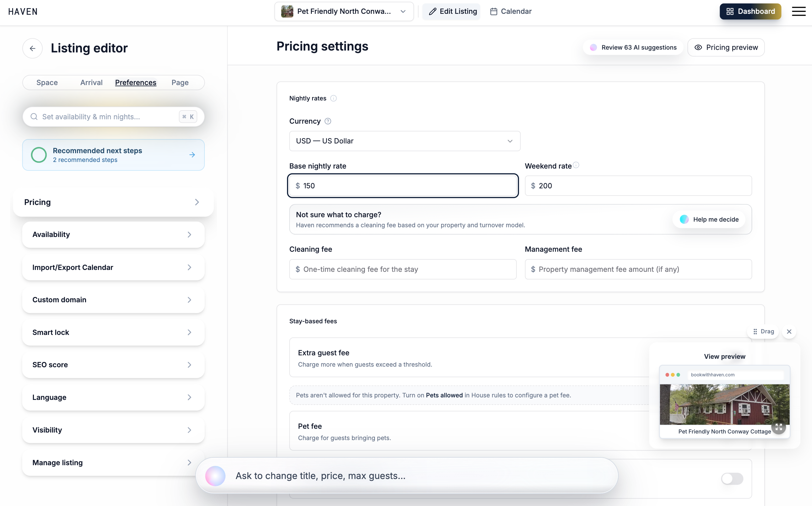Toggle the switch at bottom right of fees
This screenshot has height=506, width=812.
click(732, 478)
